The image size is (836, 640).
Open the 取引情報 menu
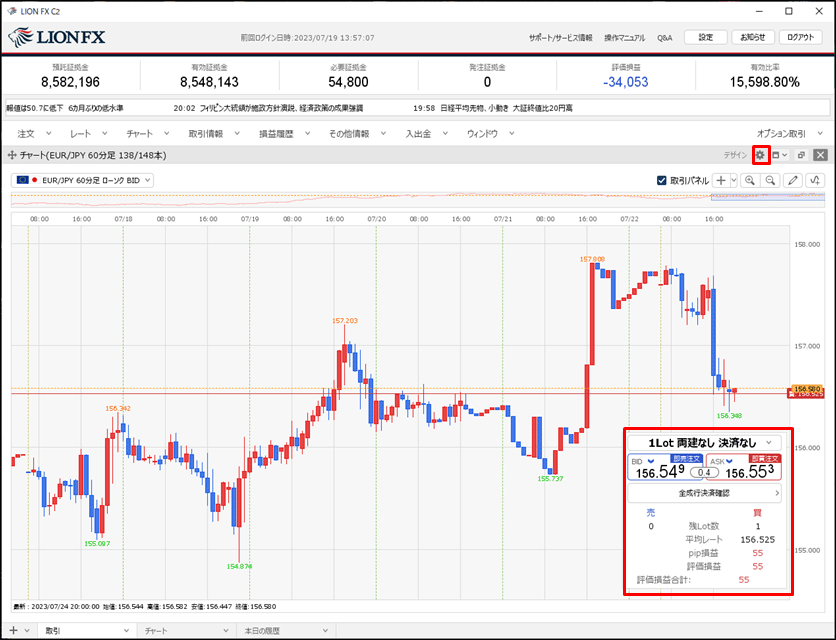tap(214, 133)
